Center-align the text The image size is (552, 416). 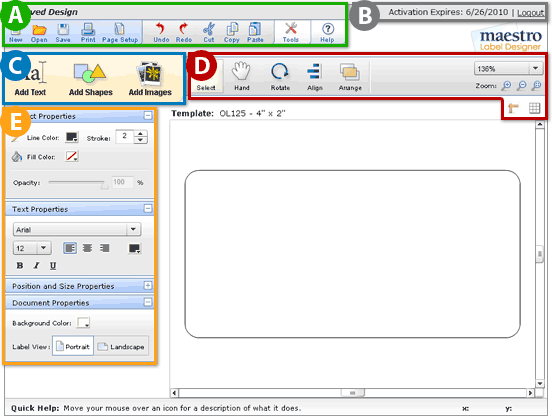tap(87, 248)
